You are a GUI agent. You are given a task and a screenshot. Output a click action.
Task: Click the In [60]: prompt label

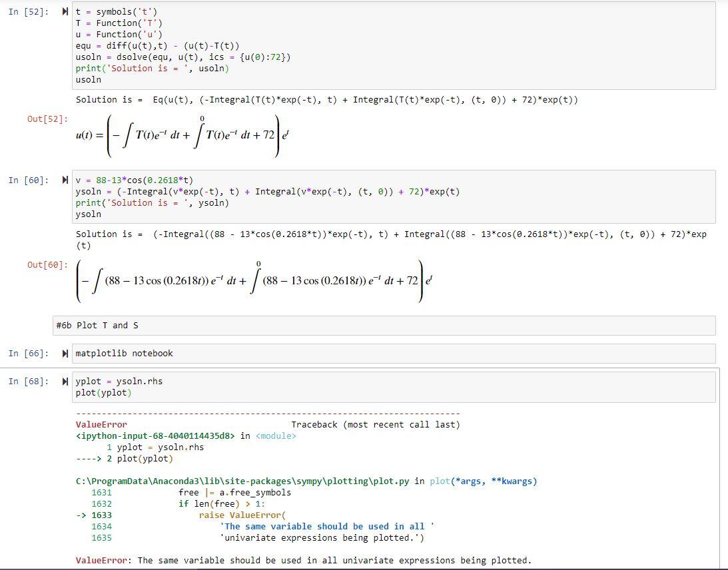(x=29, y=180)
